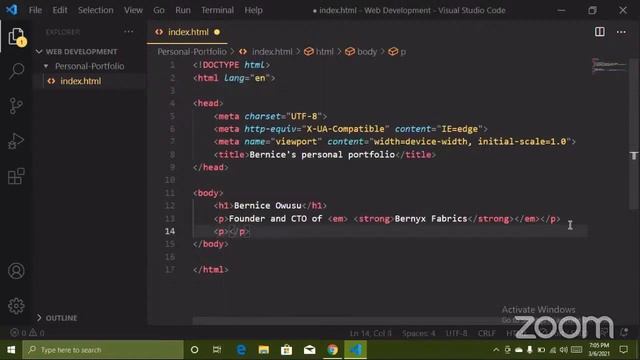Click the unsaved dot on index.html tab
Screen dimensions: 640x360
[x=217, y=32]
